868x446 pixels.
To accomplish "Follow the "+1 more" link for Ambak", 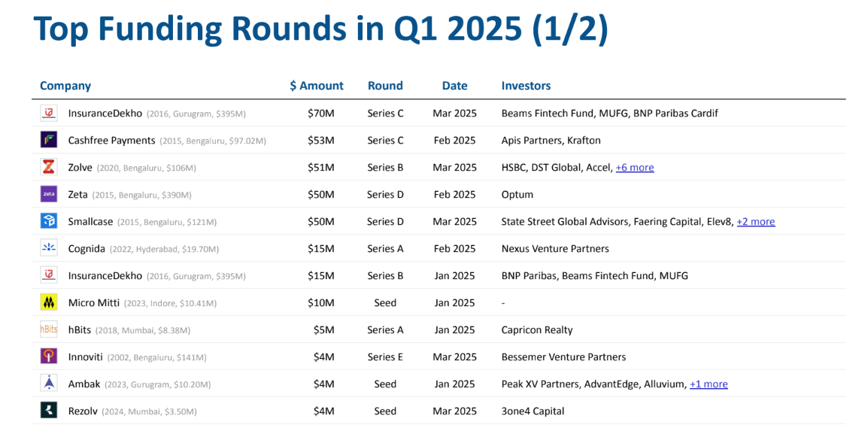I will click(x=709, y=384).
